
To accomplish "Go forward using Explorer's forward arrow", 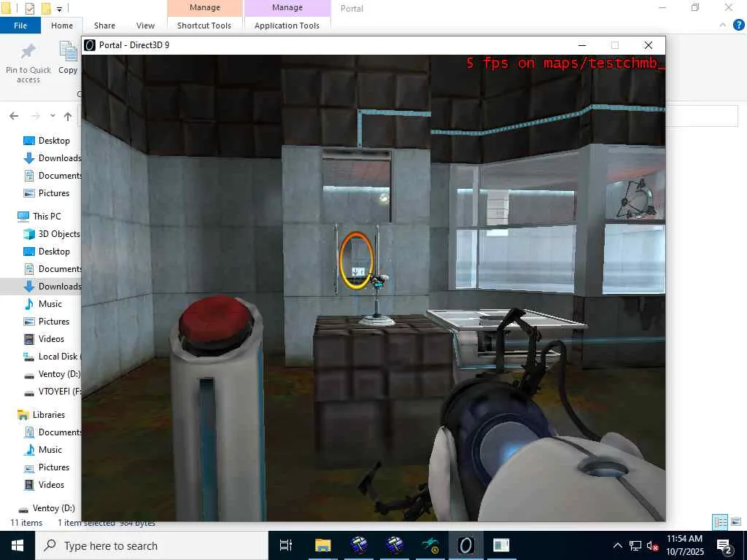I will (x=35, y=116).
